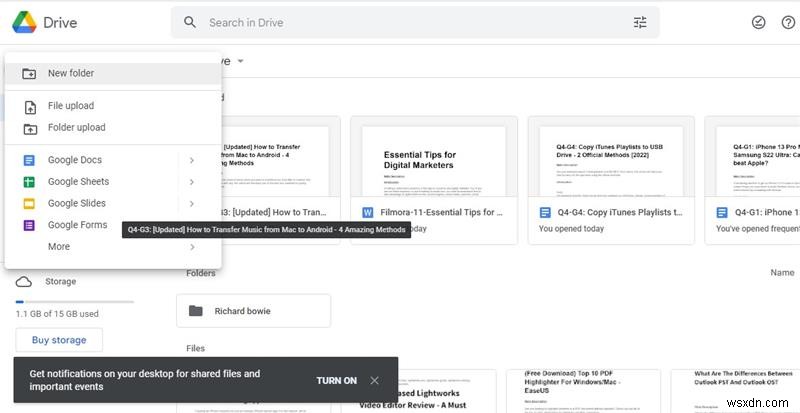Screen dimensions: 800x413
Task: Click the Docs icon beside Q4-G1 file
Action: point(722,212)
